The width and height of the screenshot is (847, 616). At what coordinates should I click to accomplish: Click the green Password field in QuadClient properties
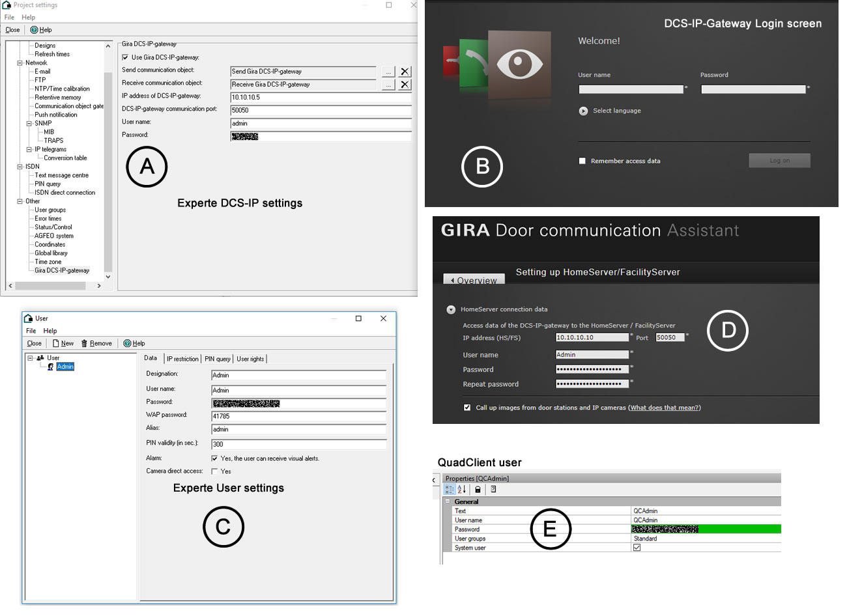point(706,529)
